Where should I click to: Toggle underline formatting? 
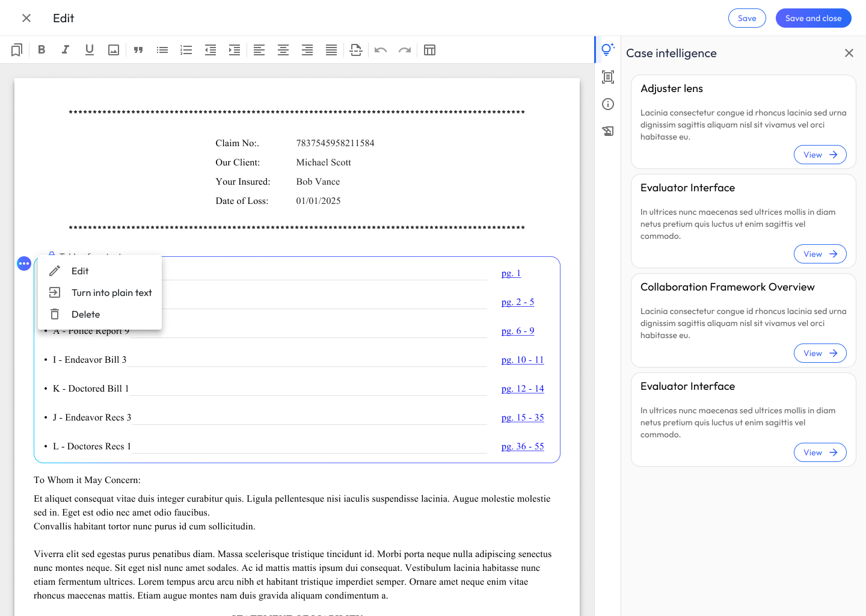tap(90, 50)
